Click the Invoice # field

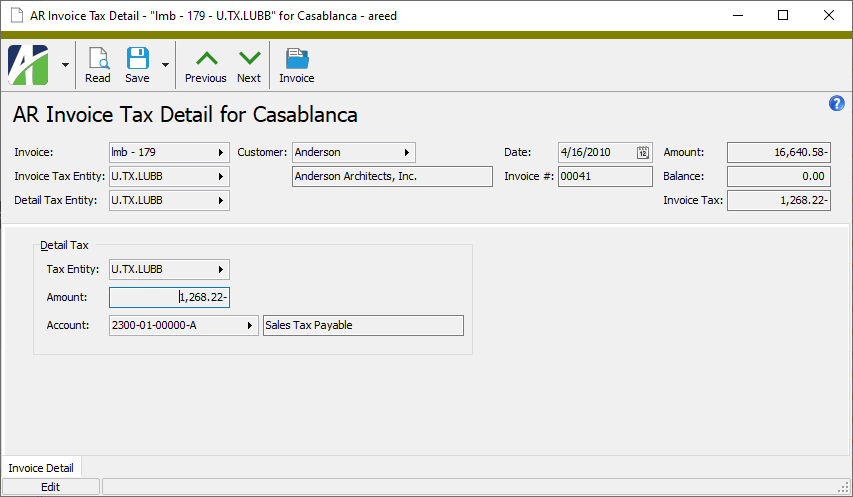point(604,177)
